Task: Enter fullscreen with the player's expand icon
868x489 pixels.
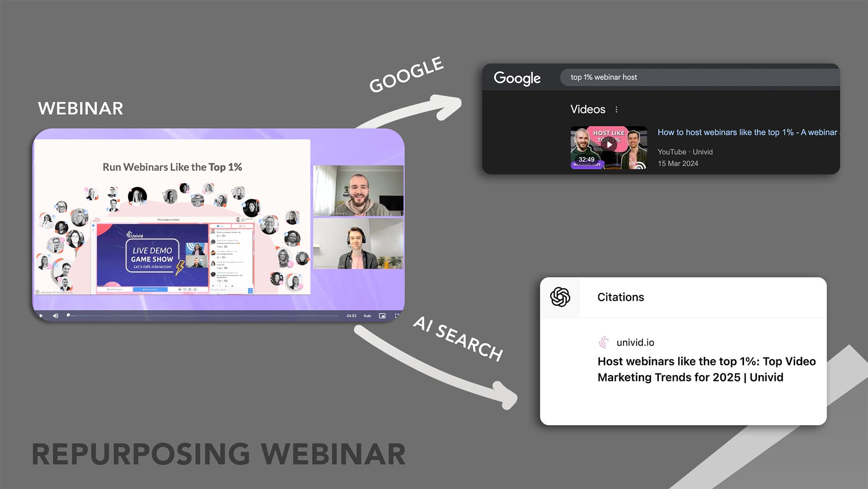Action: click(397, 316)
